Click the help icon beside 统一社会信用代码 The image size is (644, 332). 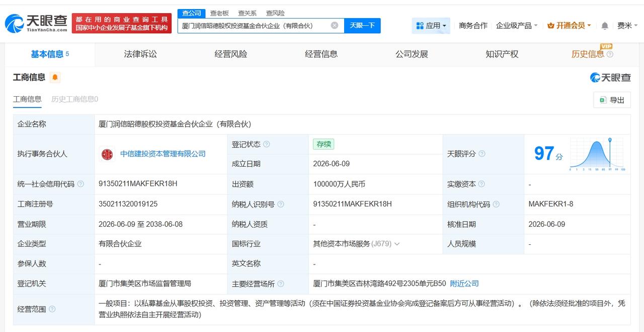[x=80, y=184]
